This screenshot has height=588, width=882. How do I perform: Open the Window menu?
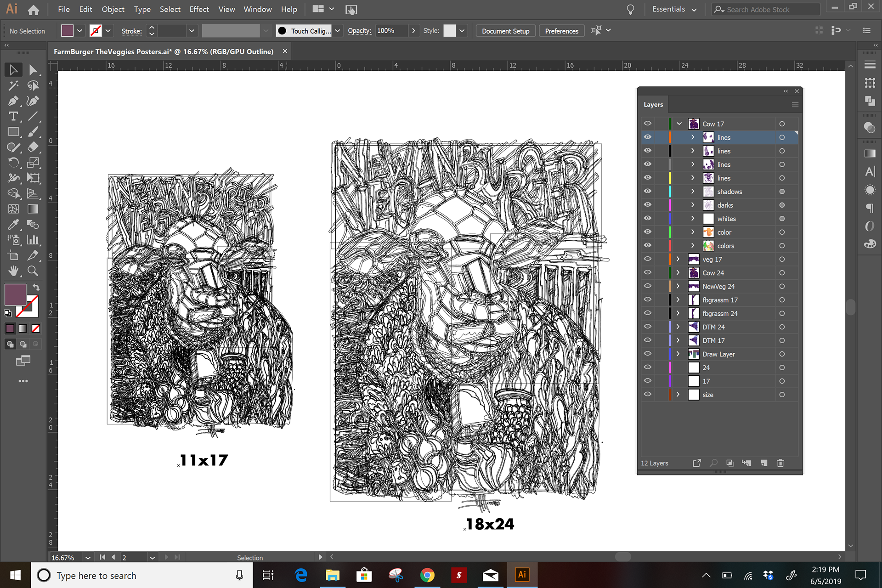[257, 9]
